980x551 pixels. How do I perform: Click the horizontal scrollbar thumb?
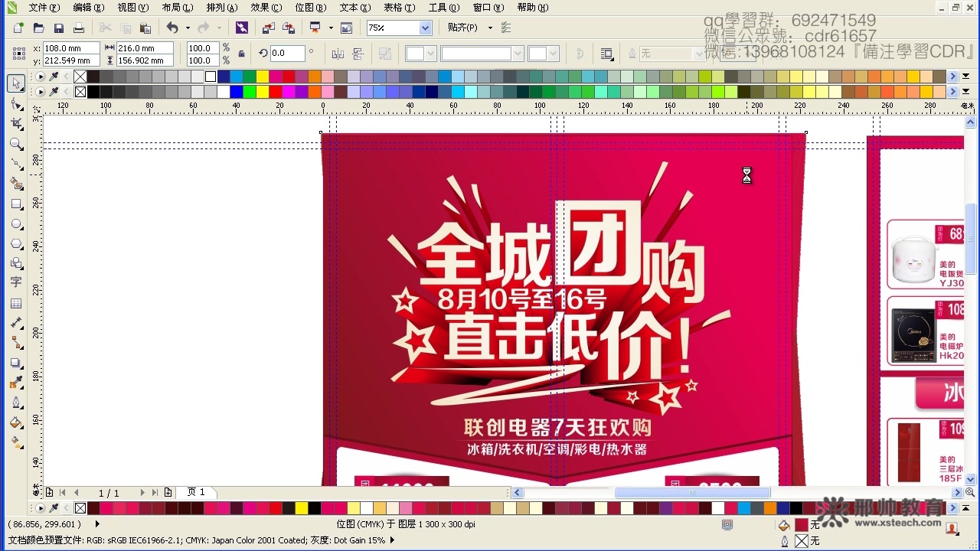point(692,493)
